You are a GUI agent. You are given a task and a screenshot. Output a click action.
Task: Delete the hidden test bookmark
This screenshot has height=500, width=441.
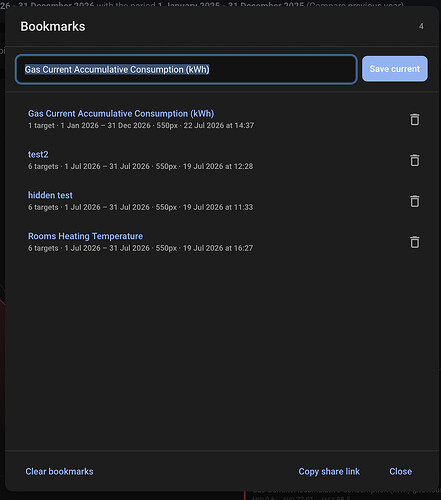coord(414,201)
